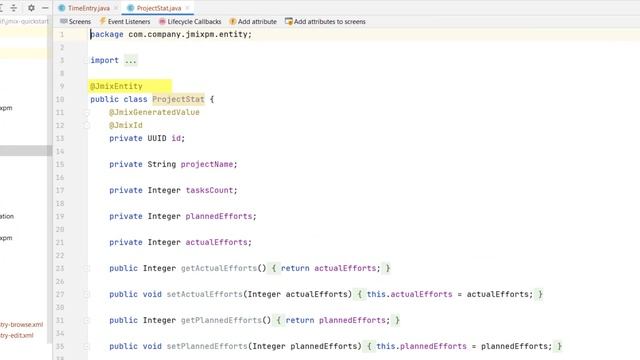
Task: Expand the folded import block ellipsis
Action: [131, 60]
